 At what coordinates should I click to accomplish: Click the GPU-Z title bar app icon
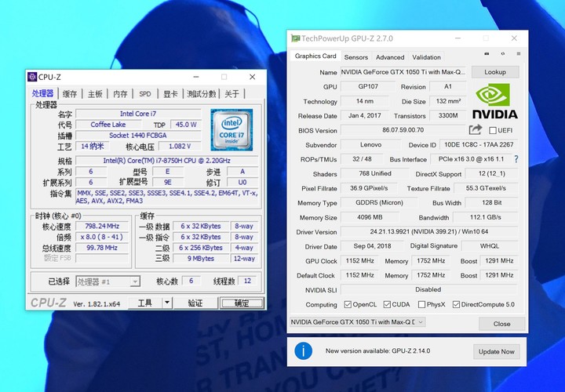(x=296, y=38)
